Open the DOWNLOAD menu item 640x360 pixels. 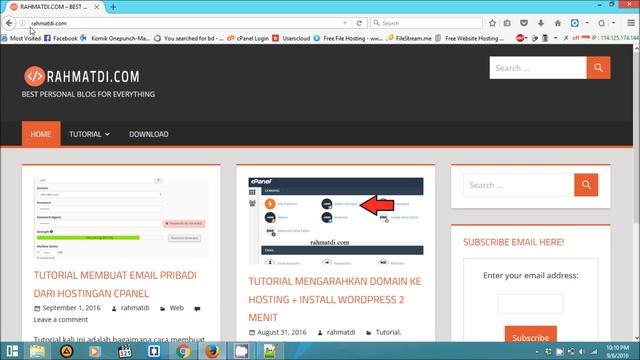(x=149, y=134)
